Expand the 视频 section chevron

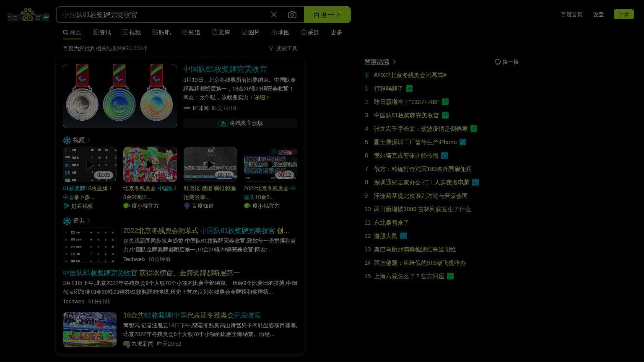(89, 140)
